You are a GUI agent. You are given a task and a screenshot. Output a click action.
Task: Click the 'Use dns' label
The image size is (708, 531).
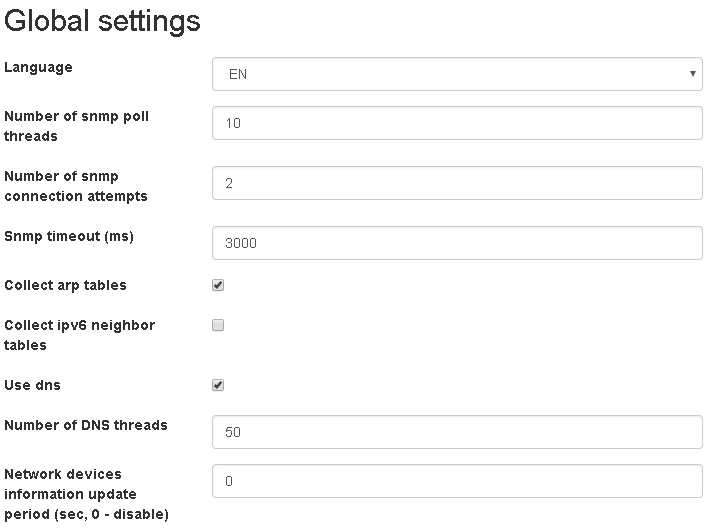(33, 385)
